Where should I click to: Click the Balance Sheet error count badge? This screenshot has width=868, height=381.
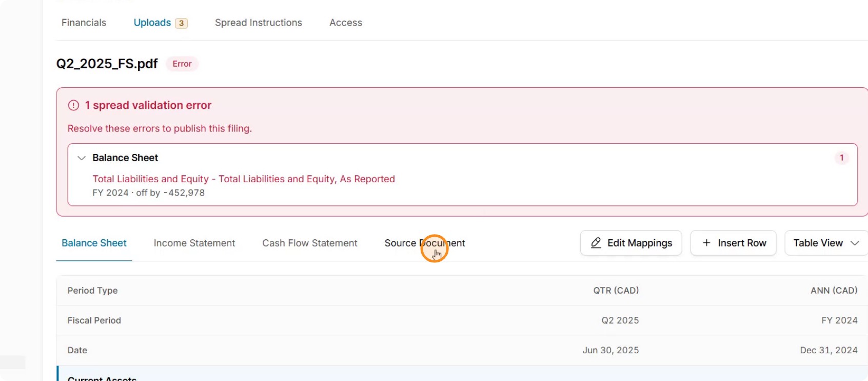click(x=841, y=158)
